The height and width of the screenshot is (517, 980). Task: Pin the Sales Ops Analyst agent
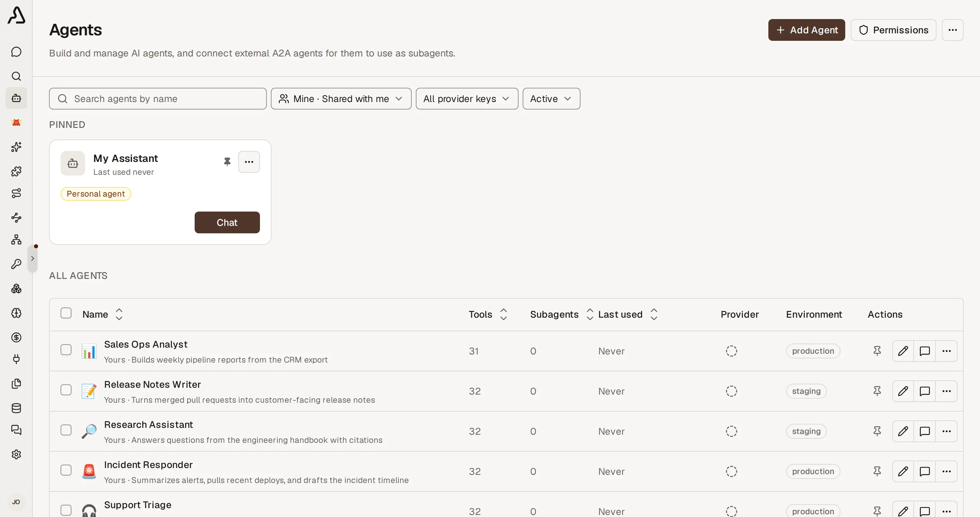coord(877,350)
